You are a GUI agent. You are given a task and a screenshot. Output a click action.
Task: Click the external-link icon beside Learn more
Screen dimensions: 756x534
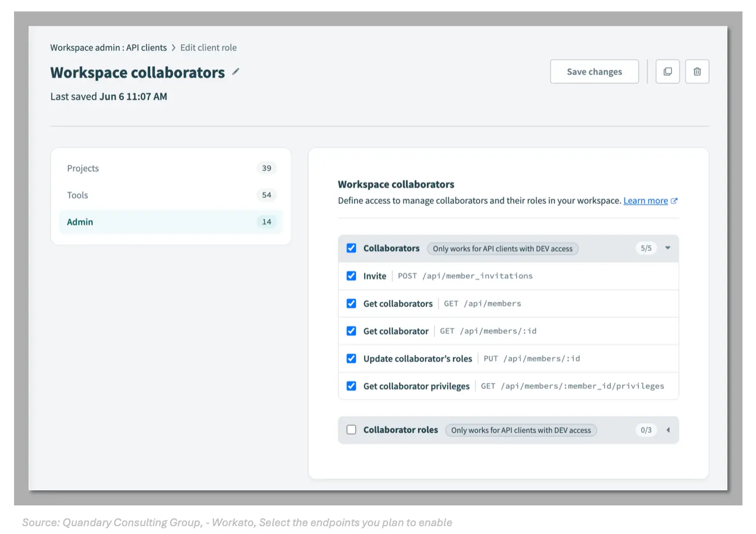click(x=675, y=200)
